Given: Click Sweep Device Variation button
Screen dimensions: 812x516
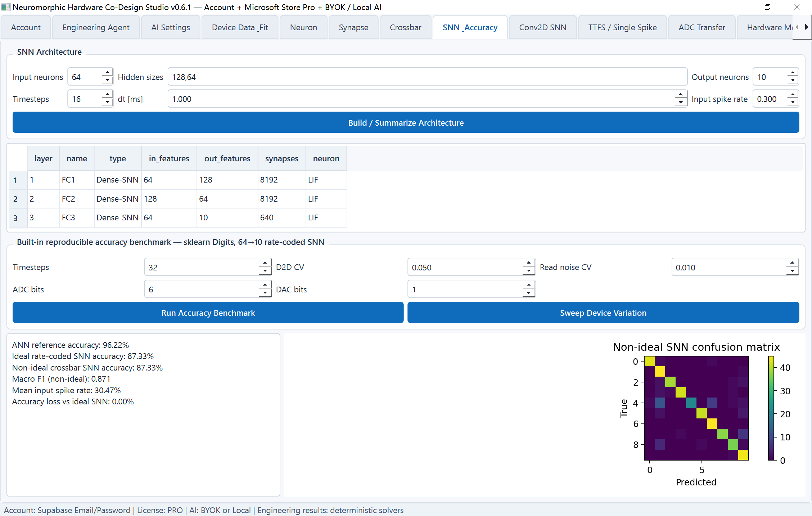Looking at the screenshot, I should 603,313.
